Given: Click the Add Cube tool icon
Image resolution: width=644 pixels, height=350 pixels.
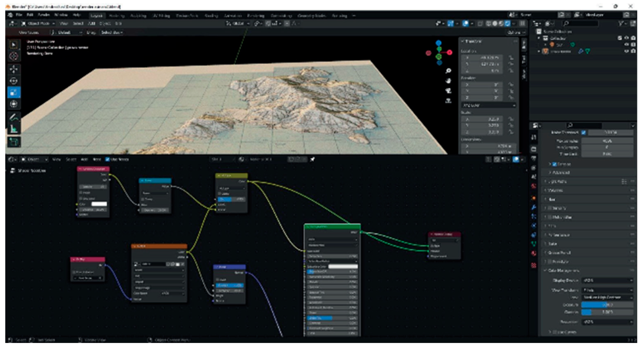Looking at the screenshot, I should click(14, 142).
